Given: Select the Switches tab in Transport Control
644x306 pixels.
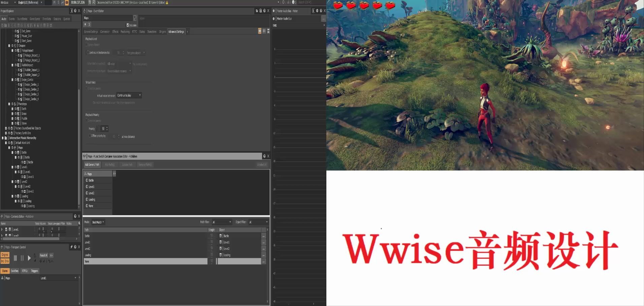Looking at the screenshot, I should pos(14,271).
